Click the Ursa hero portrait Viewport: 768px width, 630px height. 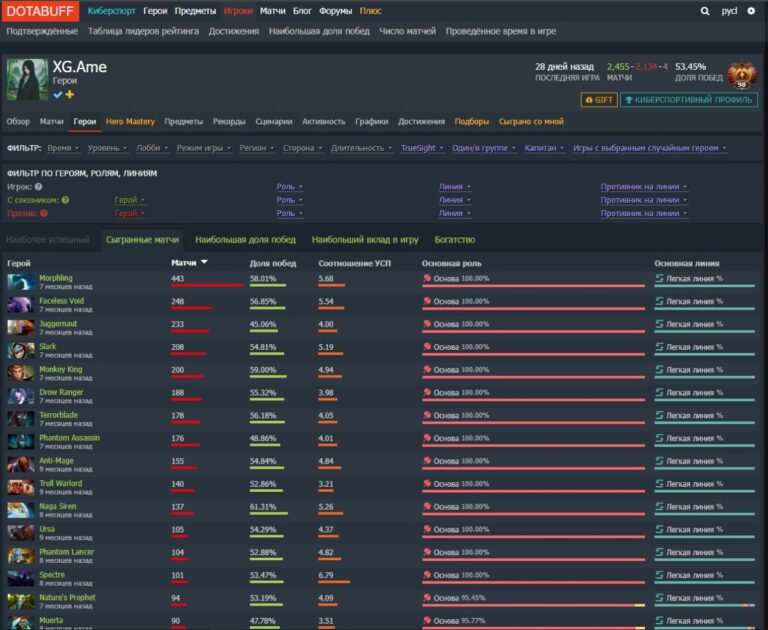point(21,533)
